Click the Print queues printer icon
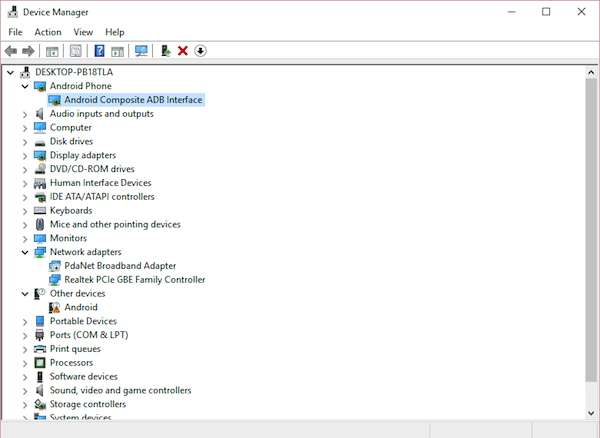This screenshot has width=600, height=438. pos(40,348)
